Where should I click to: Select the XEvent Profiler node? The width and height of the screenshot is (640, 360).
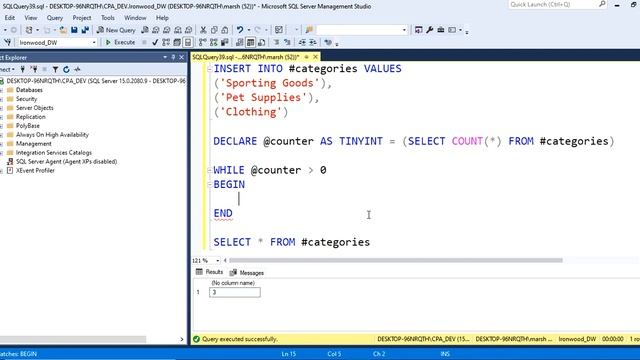[35, 171]
